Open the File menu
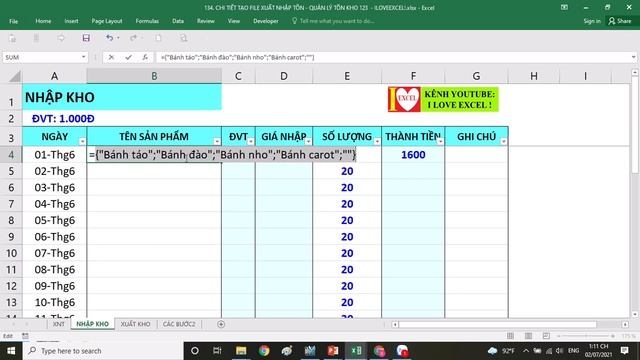640x360 pixels. [x=13, y=21]
